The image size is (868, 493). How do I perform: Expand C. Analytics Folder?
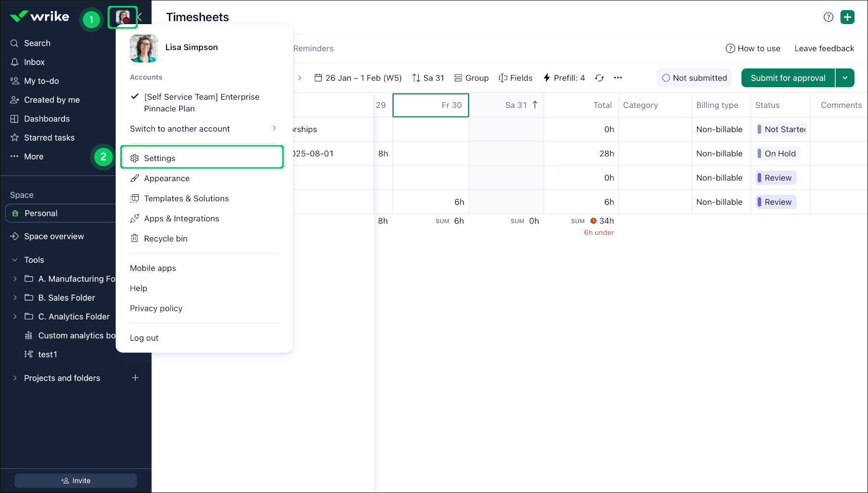pyautogui.click(x=15, y=316)
